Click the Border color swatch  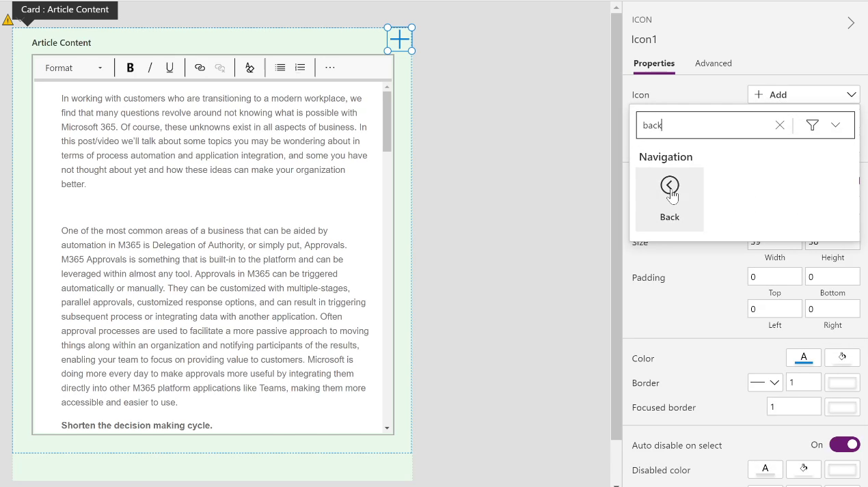tap(843, 382)
